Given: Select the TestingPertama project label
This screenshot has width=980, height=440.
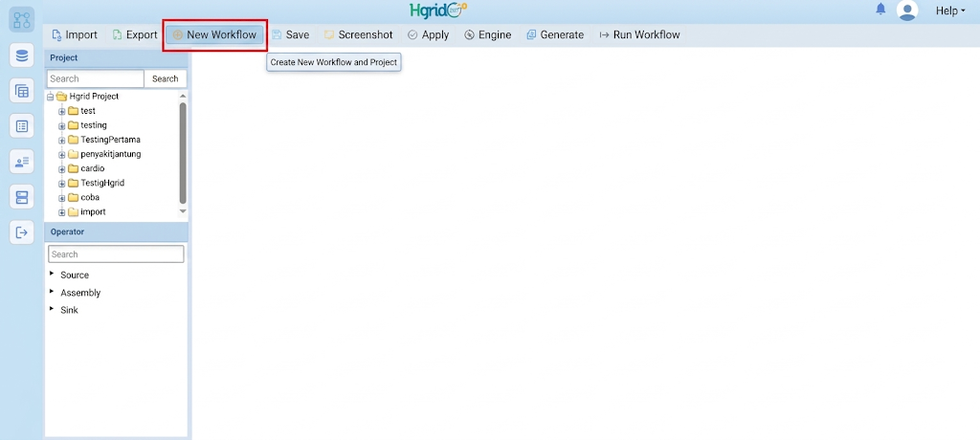Looking at the screenshot, I should click(x=111, y=140).
